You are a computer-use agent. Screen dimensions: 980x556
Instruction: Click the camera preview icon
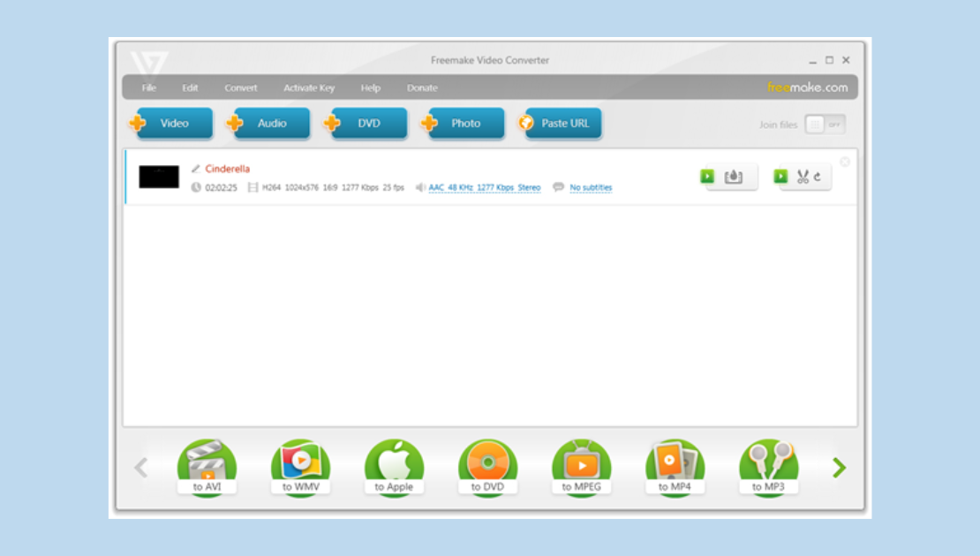tap(734, 177)
